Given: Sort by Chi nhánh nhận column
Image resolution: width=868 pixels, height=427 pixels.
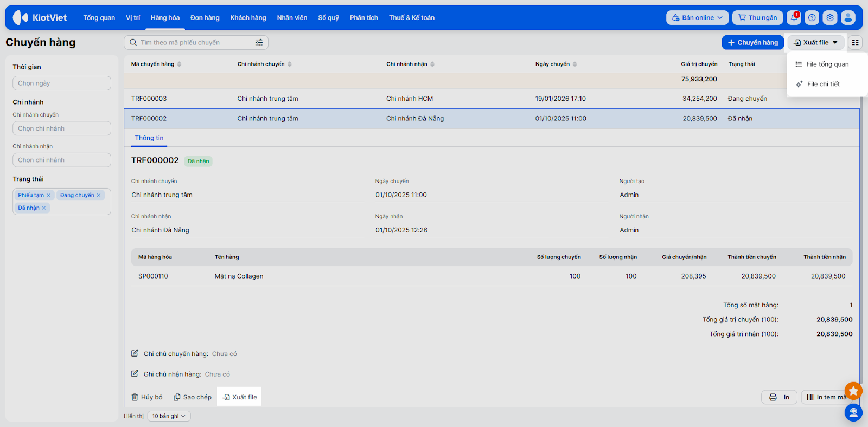Looking at the screenshot, I should pos(432,64).
